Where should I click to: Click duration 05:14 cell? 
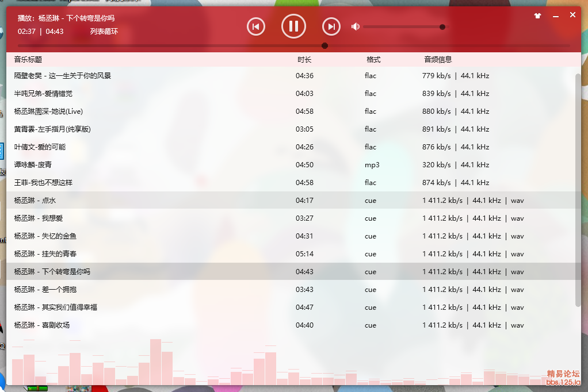304,253
